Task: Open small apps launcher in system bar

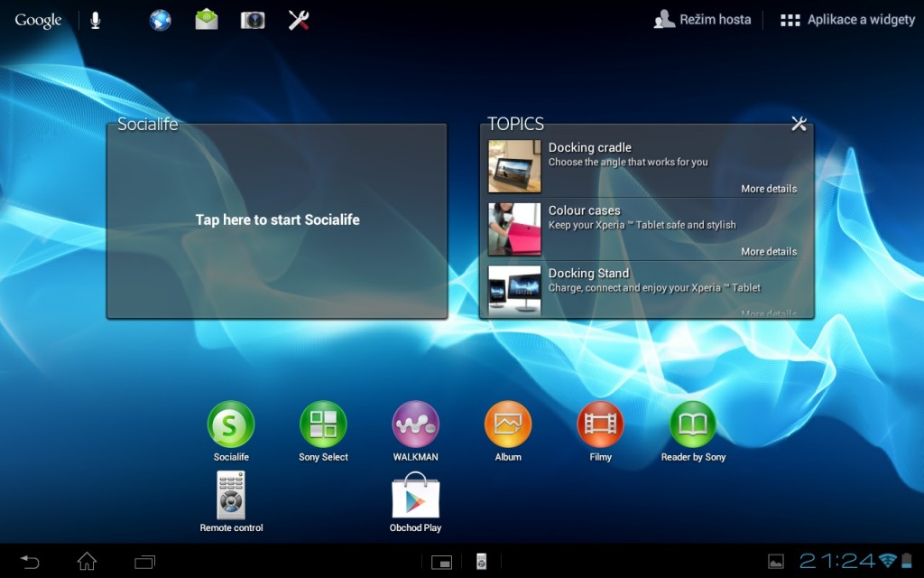Action: click(x=441, y=562)
